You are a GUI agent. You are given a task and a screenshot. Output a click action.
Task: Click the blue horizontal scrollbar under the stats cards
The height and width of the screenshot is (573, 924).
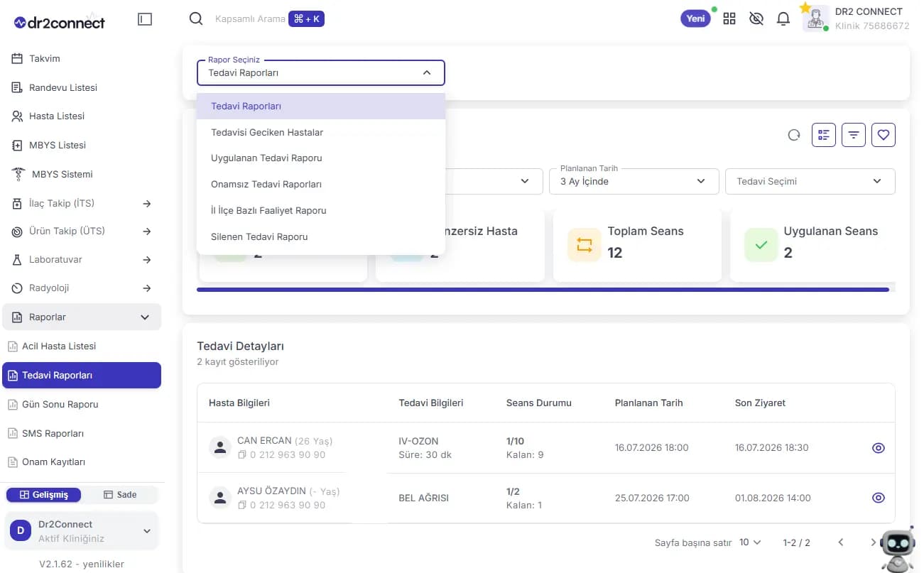tap(543, 290)
